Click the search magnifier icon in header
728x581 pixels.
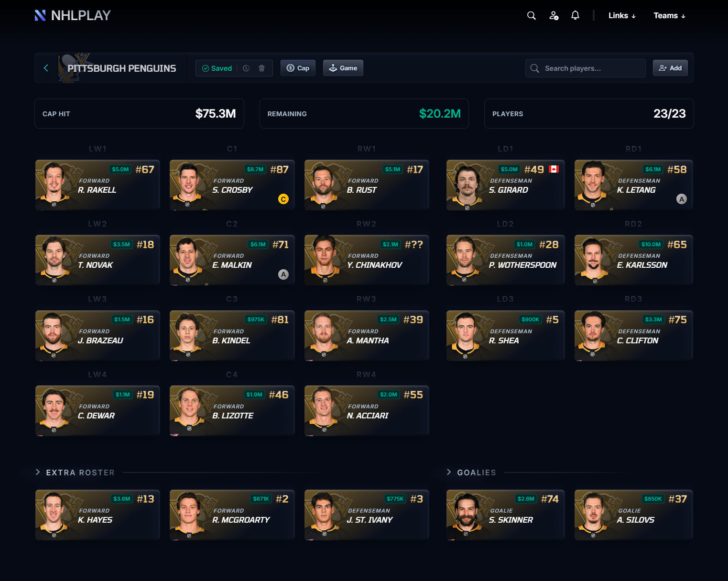coord(531,16)
